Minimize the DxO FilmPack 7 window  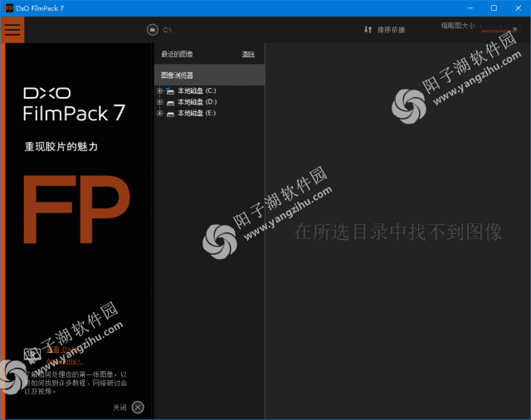coord(470,8)
